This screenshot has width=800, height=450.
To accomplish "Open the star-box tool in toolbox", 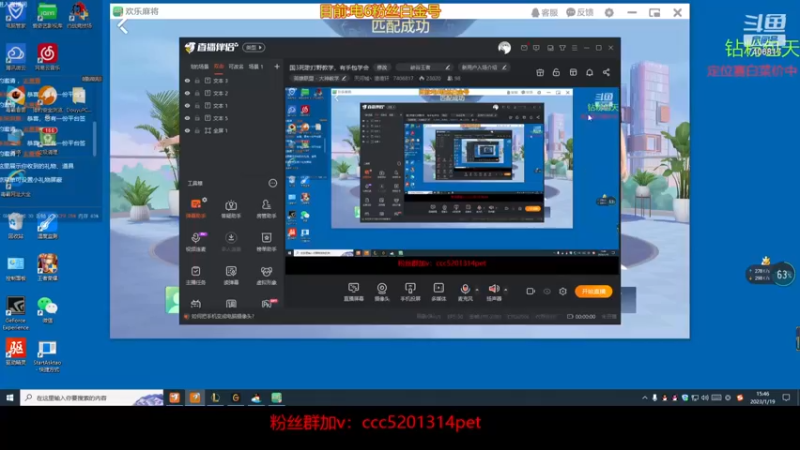I will coord(266,241).
